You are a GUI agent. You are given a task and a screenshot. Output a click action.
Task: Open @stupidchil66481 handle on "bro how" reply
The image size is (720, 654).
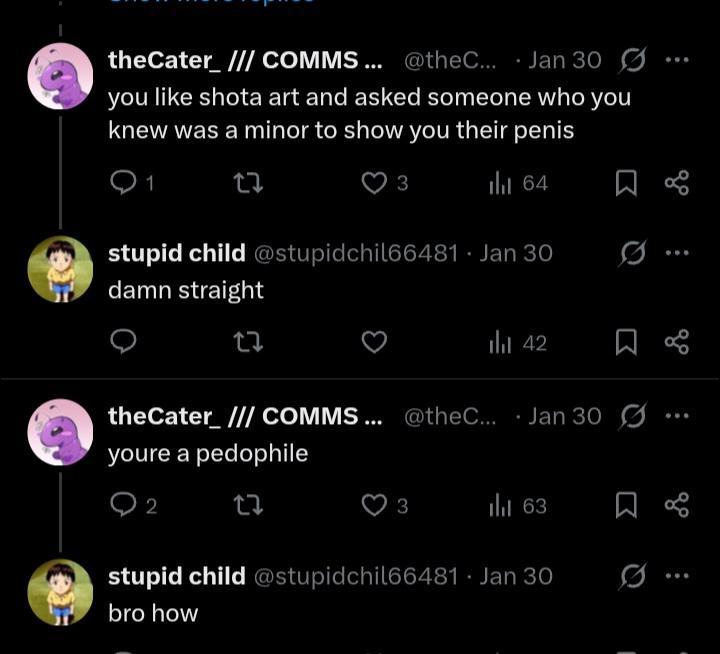click(x=357, y=577)
